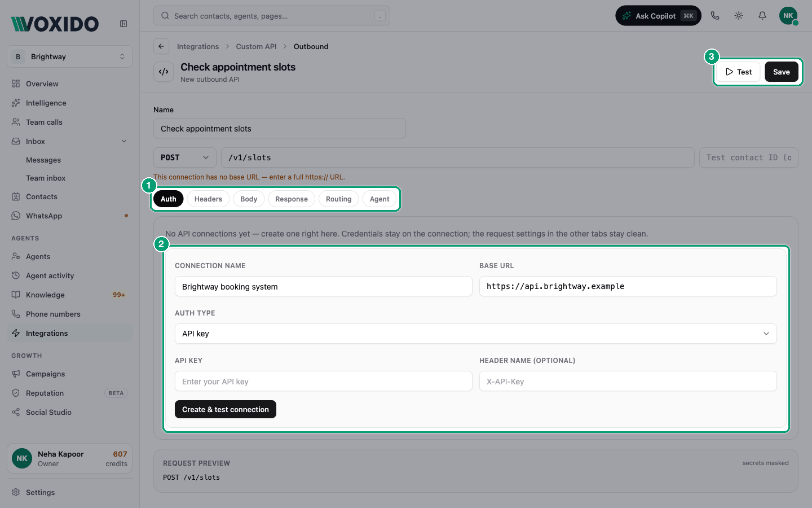Image resolution: width=812 pixels, height=508 pixels.
Task: Open Intelligence in sidebar
Action: point(69,103)
